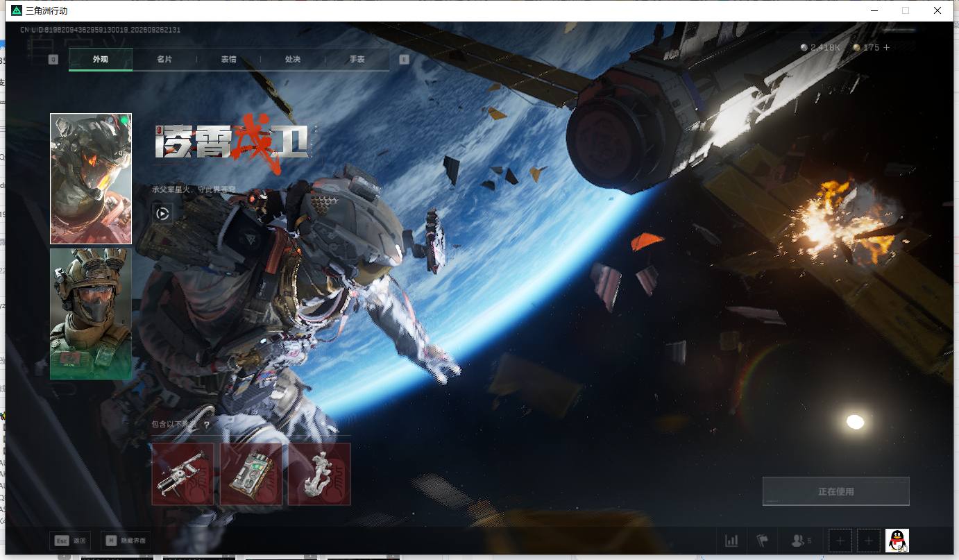
Task: Click the E key hint right of the tabs
Action: pyautogui.click(x=404, y=60)
